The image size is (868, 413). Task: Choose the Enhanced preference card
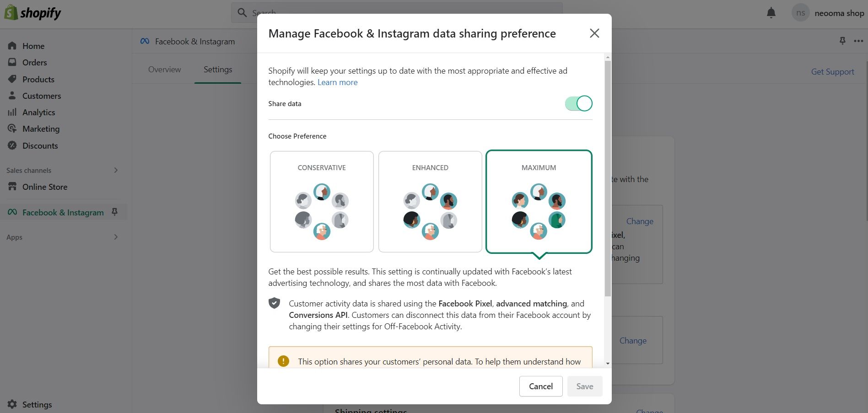click(x=430, y=202)
